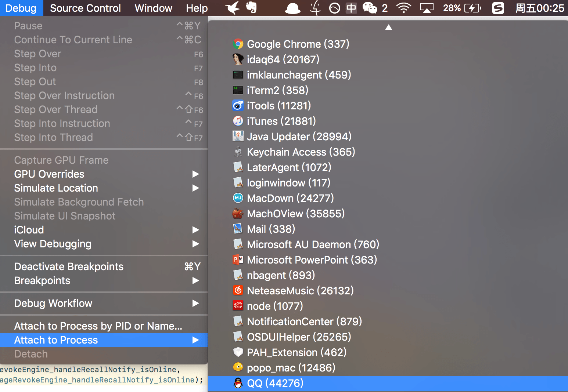Click the NeteaseMusic red icon

click(x=238, y=291)
